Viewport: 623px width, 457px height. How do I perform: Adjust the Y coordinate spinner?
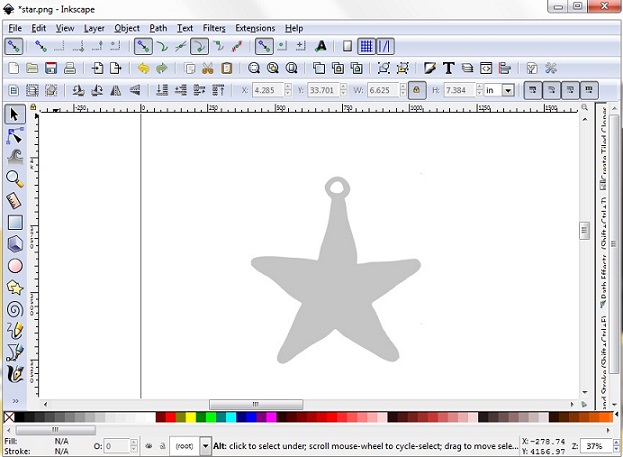pos(344,90)
